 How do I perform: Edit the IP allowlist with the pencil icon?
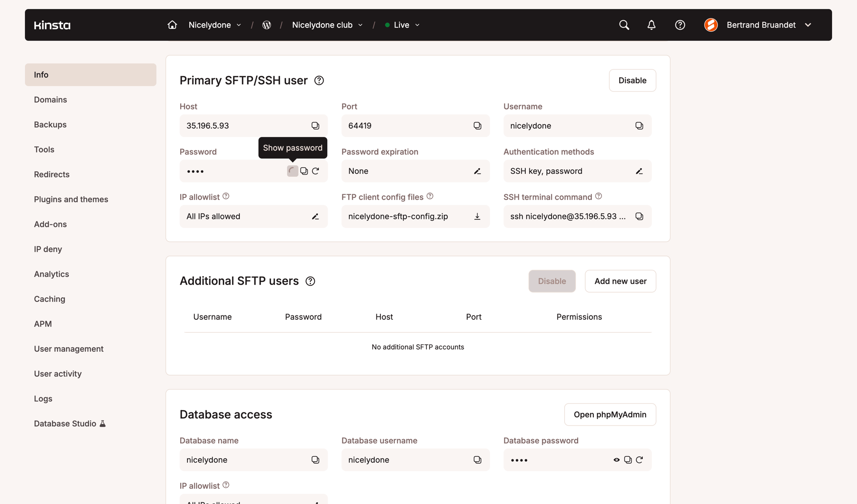(315, 216)
